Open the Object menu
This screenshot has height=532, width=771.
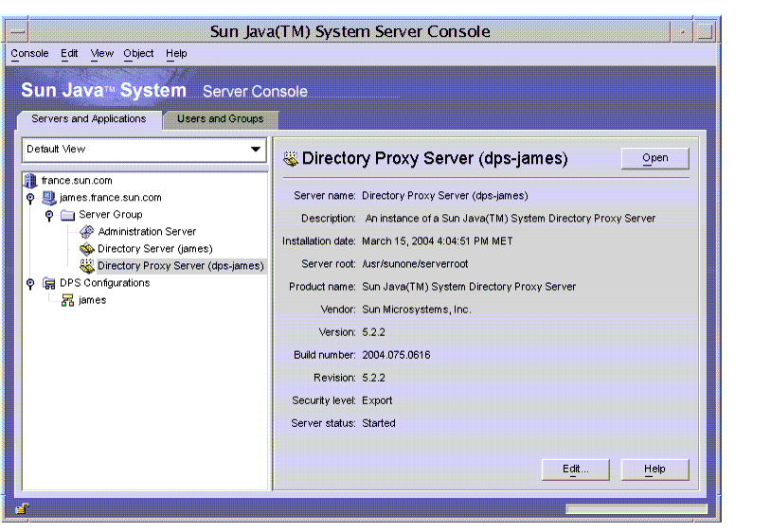tap(138, 54)
